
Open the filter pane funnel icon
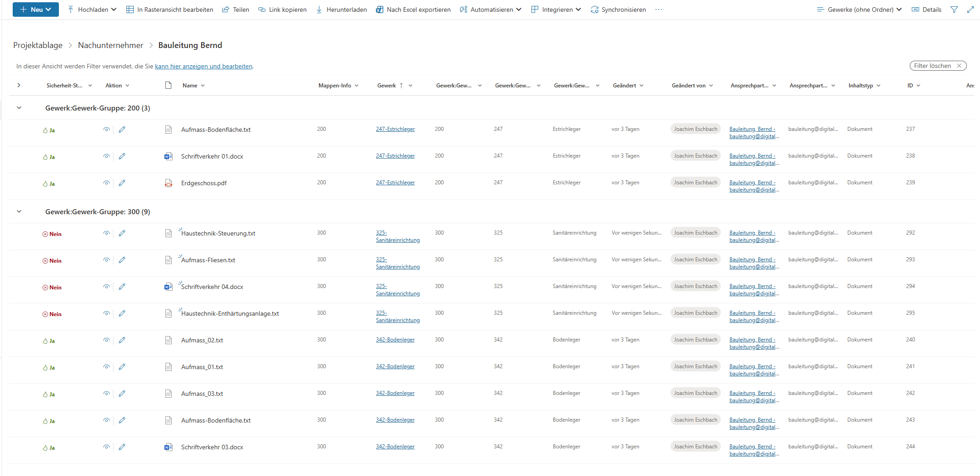click(954, 10)
